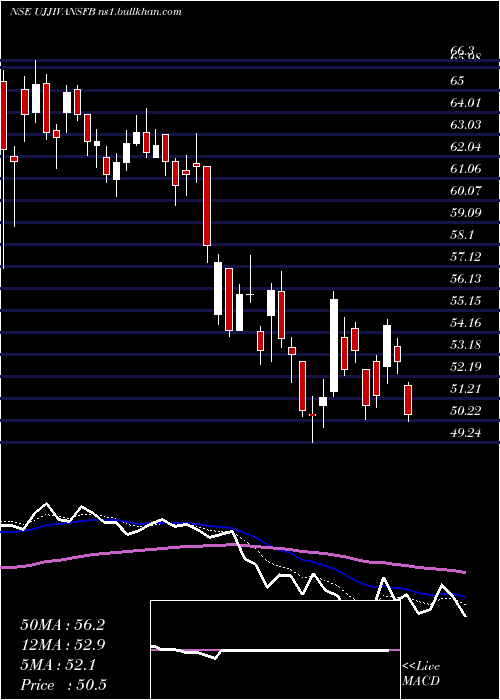Click the 5MA : 52.1 value
Screen dimensions: 500x700
pyautogui.click(x=58, y=665)
